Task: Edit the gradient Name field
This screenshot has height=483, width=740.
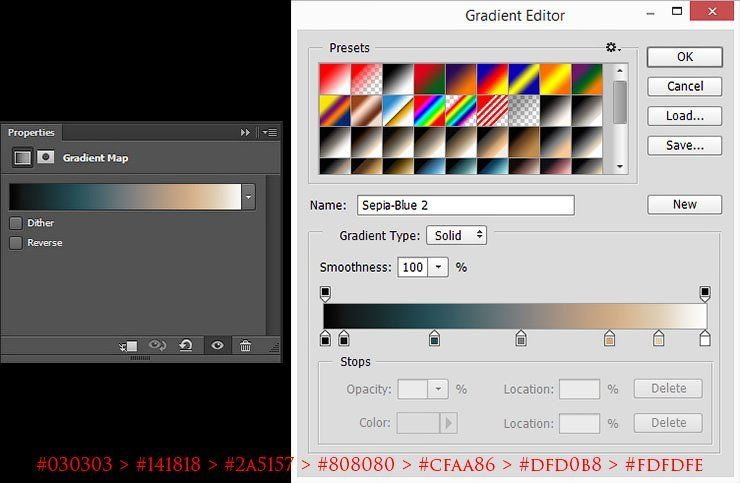Action: 465,205
